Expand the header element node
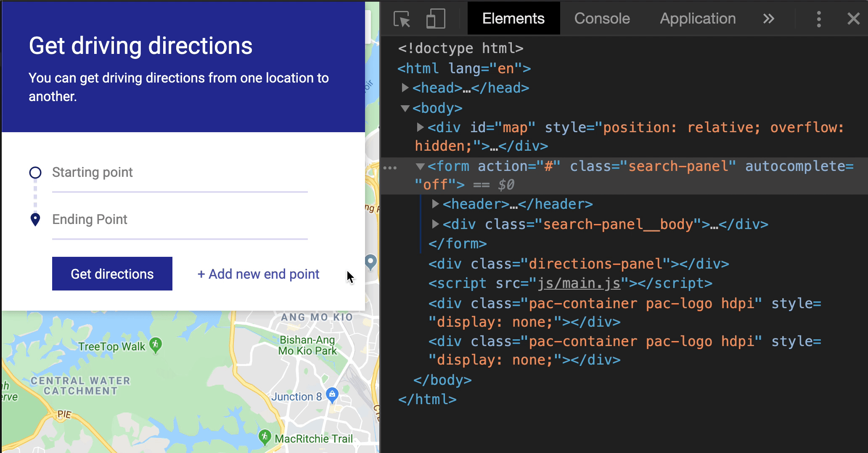The height and width of the screenshot is (453, 868). [435, 204]
